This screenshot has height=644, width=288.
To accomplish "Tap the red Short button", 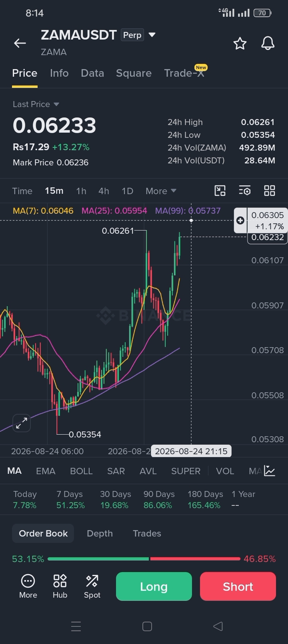I will (x=238, y=586).
